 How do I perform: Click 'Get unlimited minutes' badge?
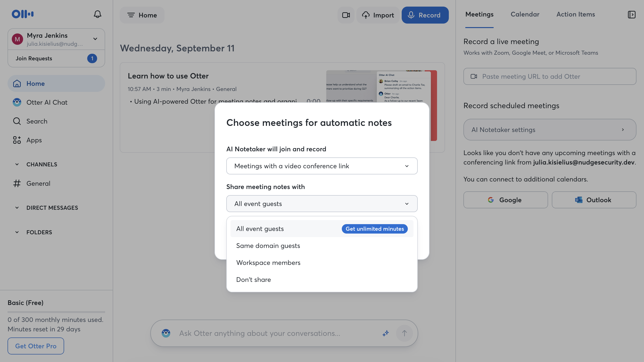point(375,229)
